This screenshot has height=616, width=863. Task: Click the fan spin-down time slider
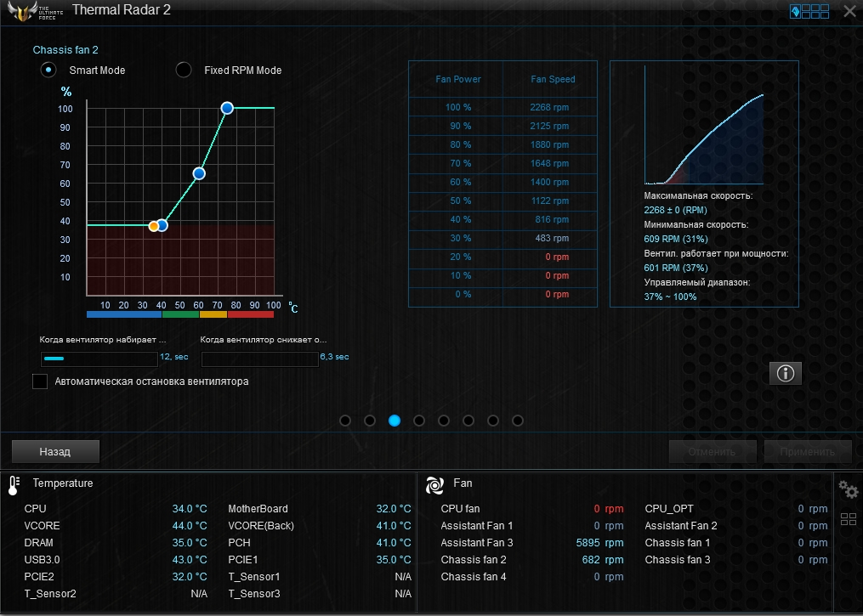click(260, 359)
